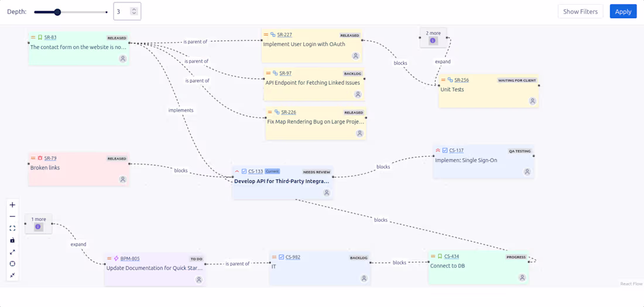Image resolution: width=644 pixels, height=307 pixels.
Task: Click the Depth number stepper arrows
Action: click(x=134, y=12)
